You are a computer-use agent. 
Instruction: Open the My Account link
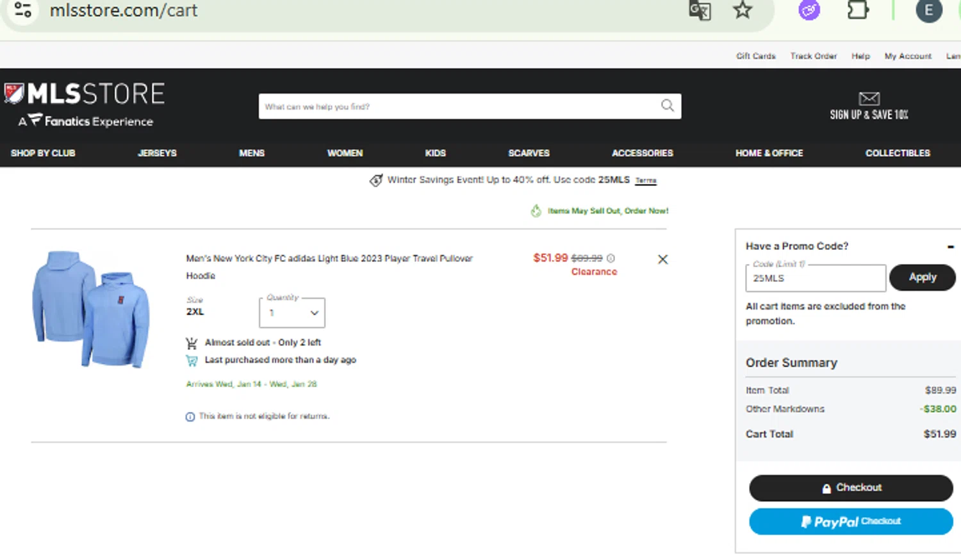pyautogui.click(x=908, y=56)
